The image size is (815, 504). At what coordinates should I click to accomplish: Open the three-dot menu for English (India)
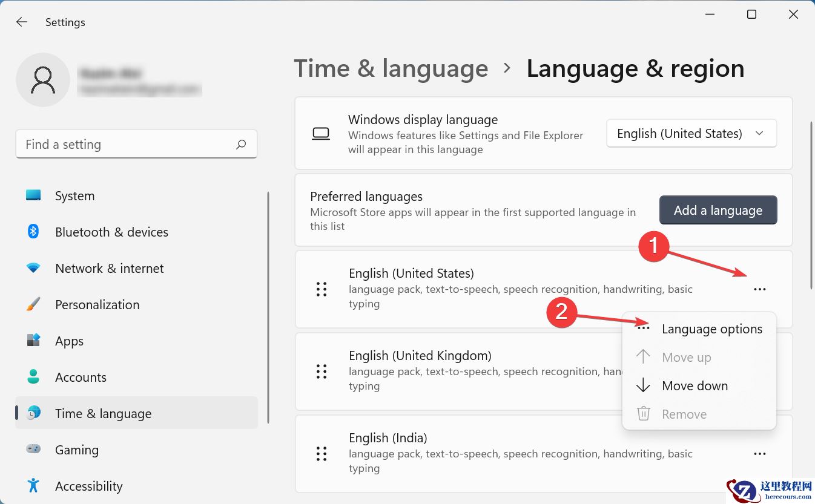coord(760,454)
